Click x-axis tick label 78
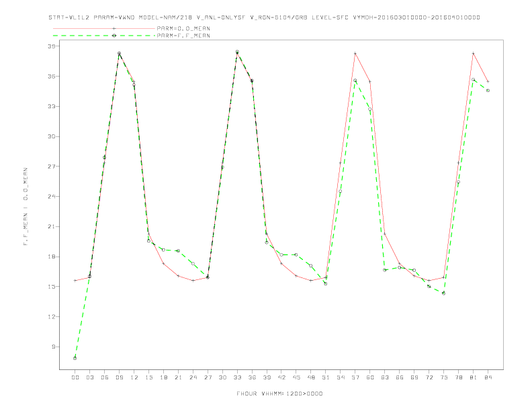Viewport: 532px width, 411px height. point(458,377)
